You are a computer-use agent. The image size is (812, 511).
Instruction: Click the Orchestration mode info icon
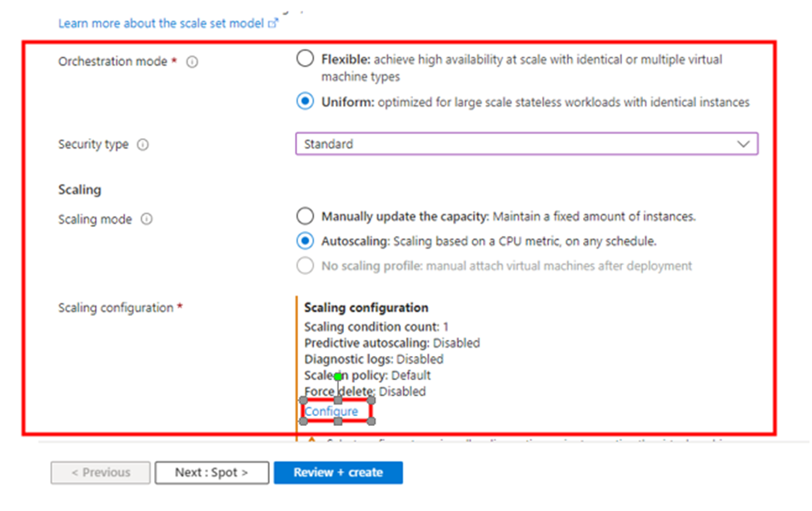[x=192, y=62]
